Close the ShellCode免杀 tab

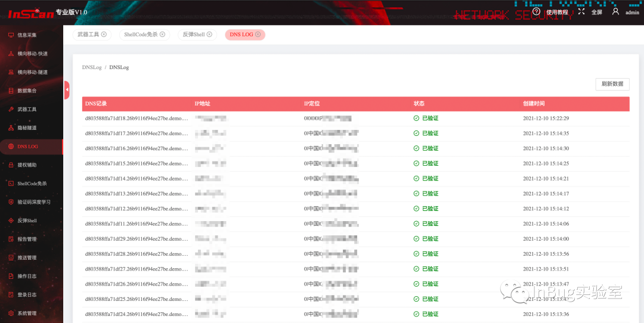pos(162,35)
